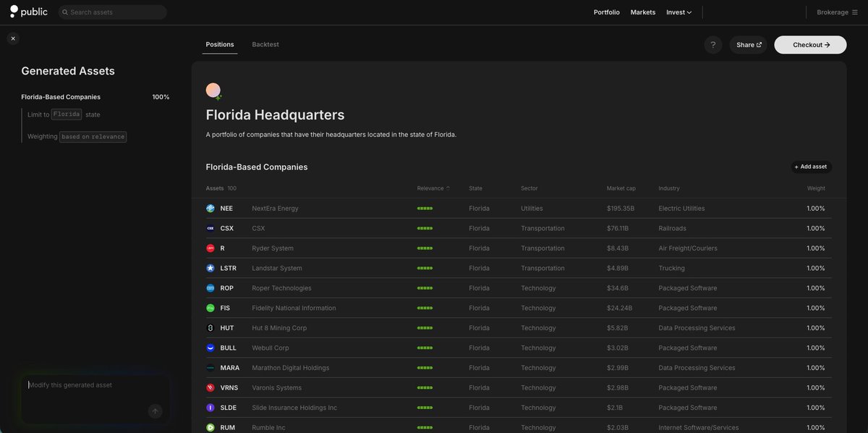Open the hamburger menu next to Brokerage

[856, 12]
